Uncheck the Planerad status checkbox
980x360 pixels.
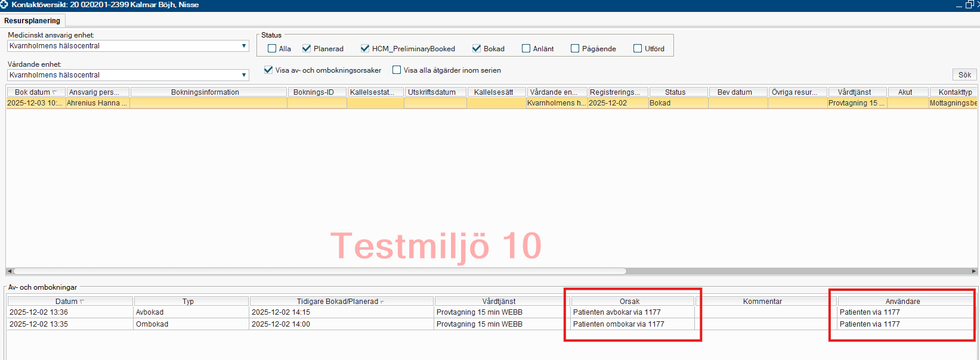point(307,49)
